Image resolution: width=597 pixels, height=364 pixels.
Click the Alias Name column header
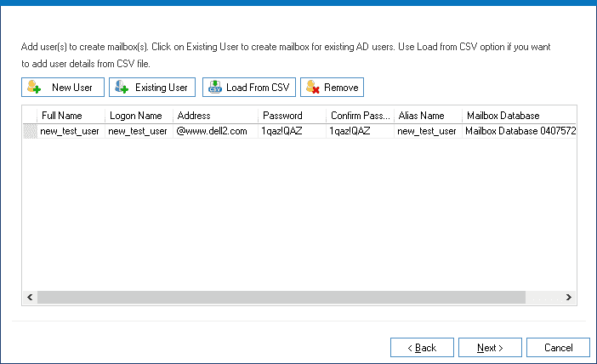point(428,116)
